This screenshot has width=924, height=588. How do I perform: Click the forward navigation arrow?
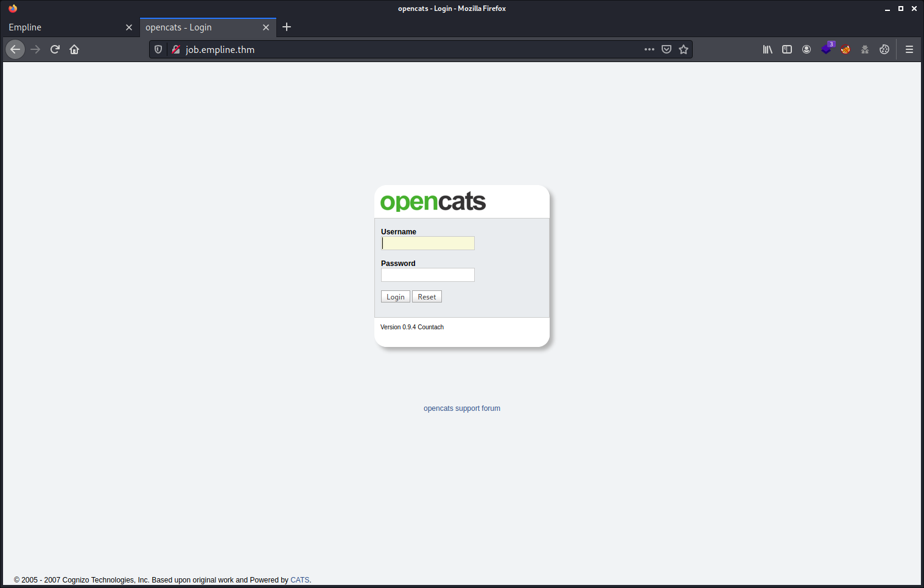(x=35, y=49)
